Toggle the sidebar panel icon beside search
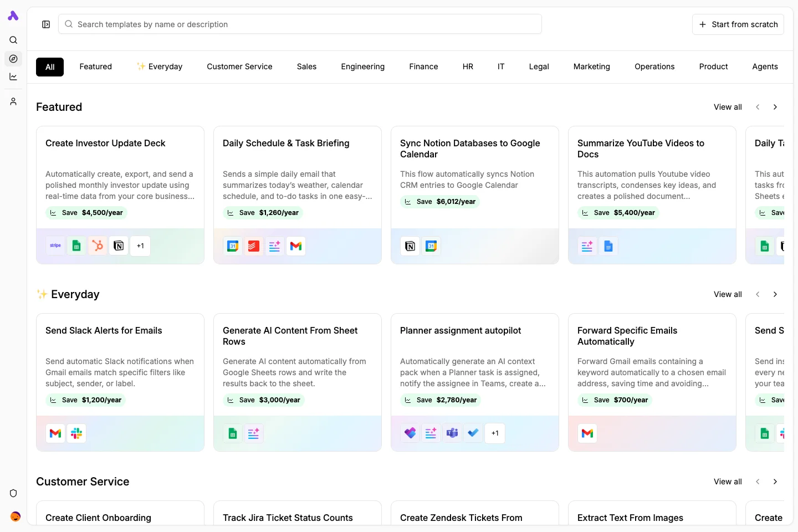798x532 pixels. pyautogui.click(x=46, y=24)
